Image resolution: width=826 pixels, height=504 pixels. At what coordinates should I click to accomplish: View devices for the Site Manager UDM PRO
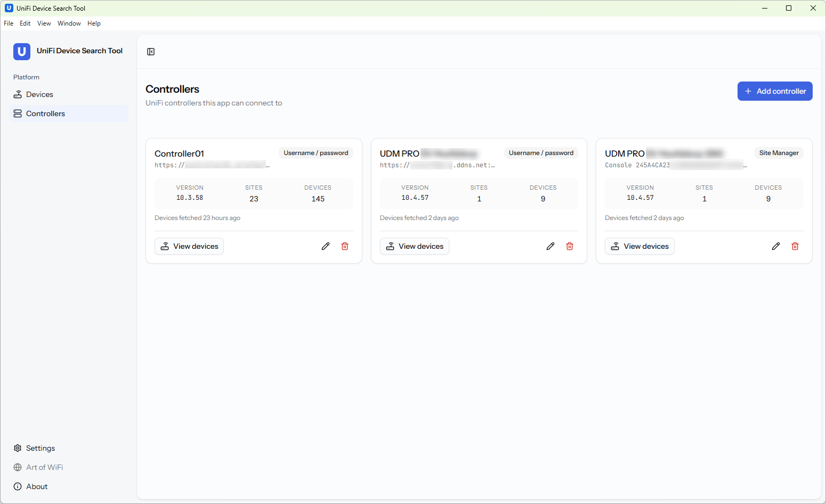pyautogui.click(x=639, y=246)
